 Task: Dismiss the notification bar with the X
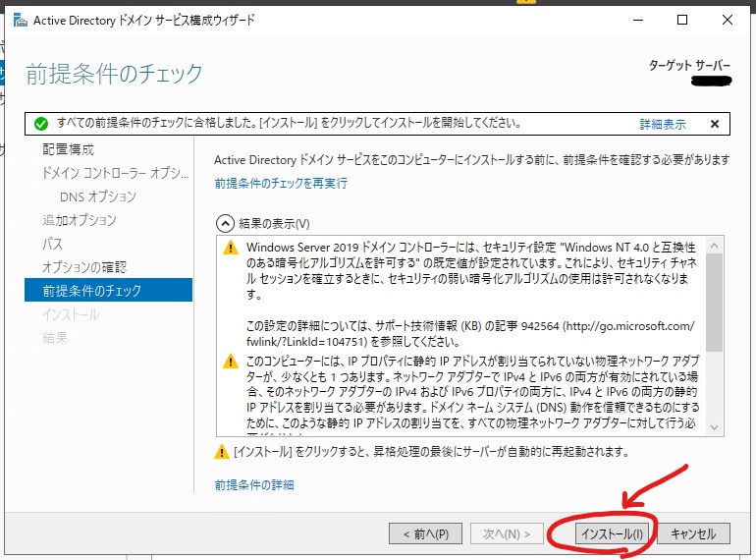[715, 124]
